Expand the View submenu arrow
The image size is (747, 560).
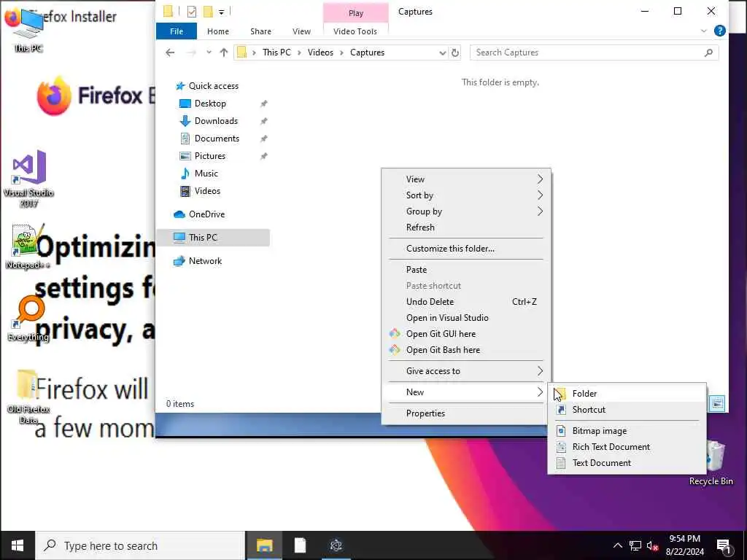click(x=540, y=179)
